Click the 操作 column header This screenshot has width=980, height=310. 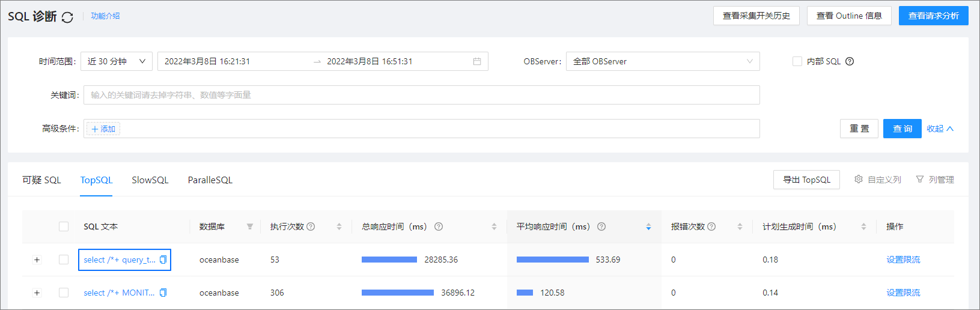895,226
